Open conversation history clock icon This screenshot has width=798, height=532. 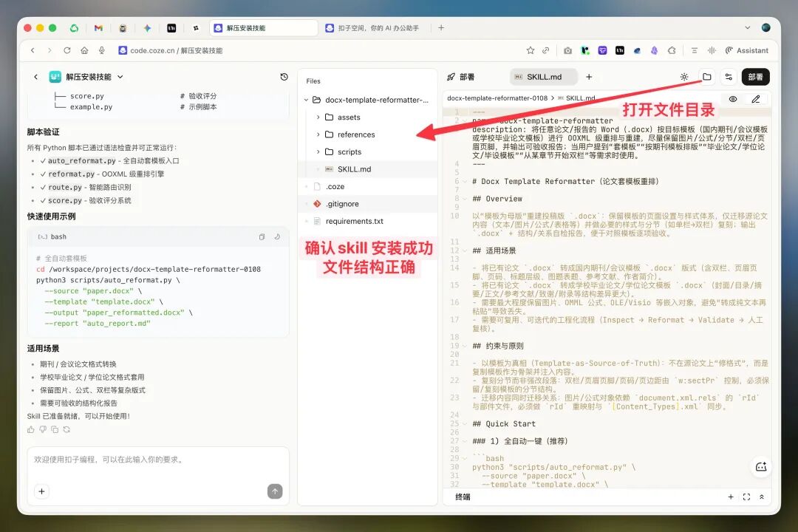284,77
